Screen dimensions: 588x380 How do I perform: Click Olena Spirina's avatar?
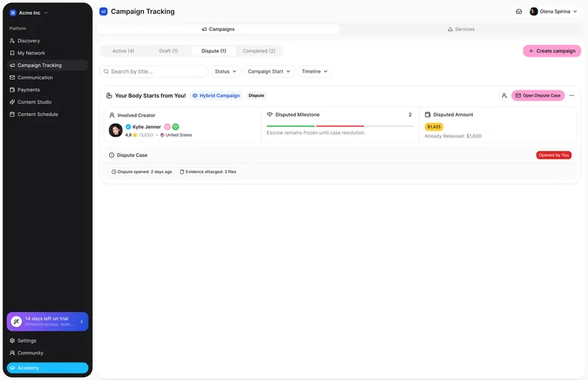tap(534, 12)
